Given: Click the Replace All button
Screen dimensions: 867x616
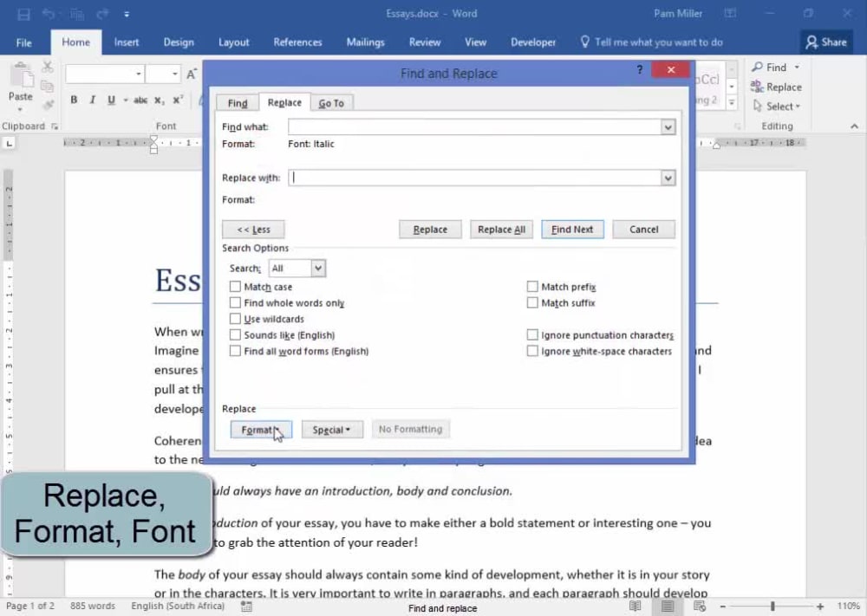Looking at the screenshot, I should tap(501, 230).
